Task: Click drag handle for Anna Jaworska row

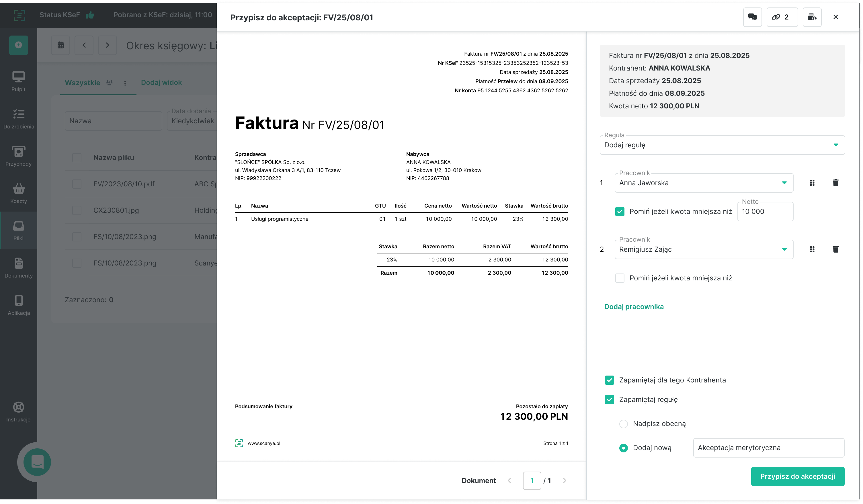Action: click(812, 183)
